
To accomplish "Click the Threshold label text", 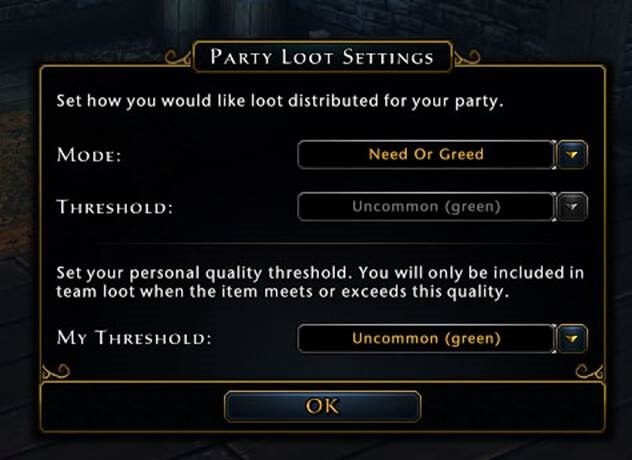I will point(114,207).
